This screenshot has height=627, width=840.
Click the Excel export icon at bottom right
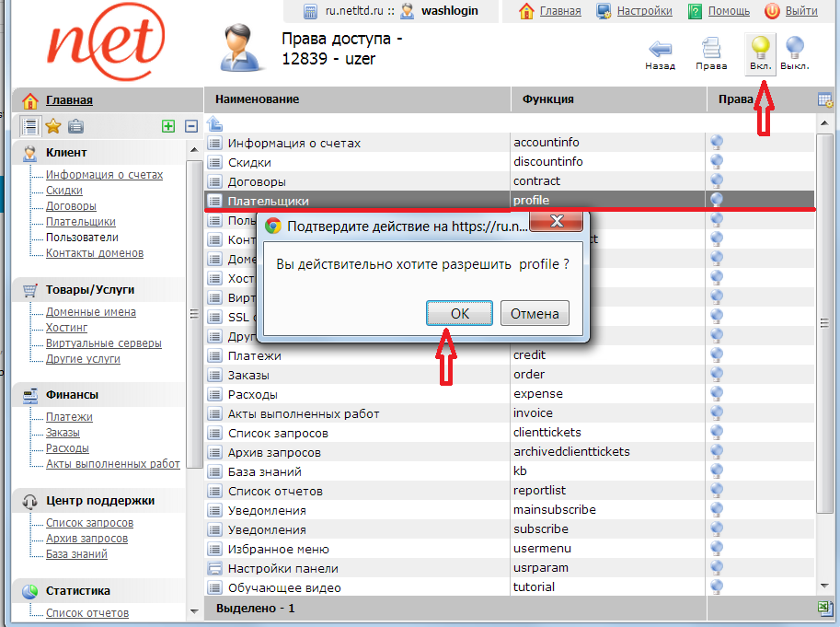point(825,608)
